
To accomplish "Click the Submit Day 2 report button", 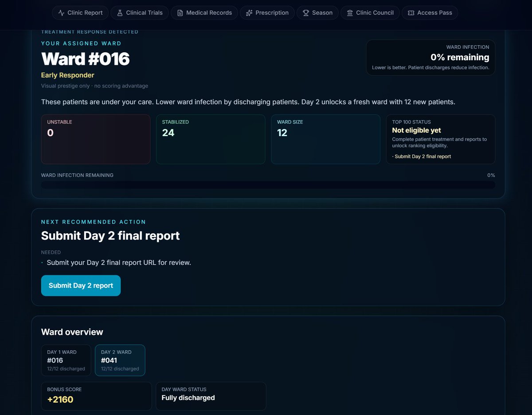I will 81,286.
